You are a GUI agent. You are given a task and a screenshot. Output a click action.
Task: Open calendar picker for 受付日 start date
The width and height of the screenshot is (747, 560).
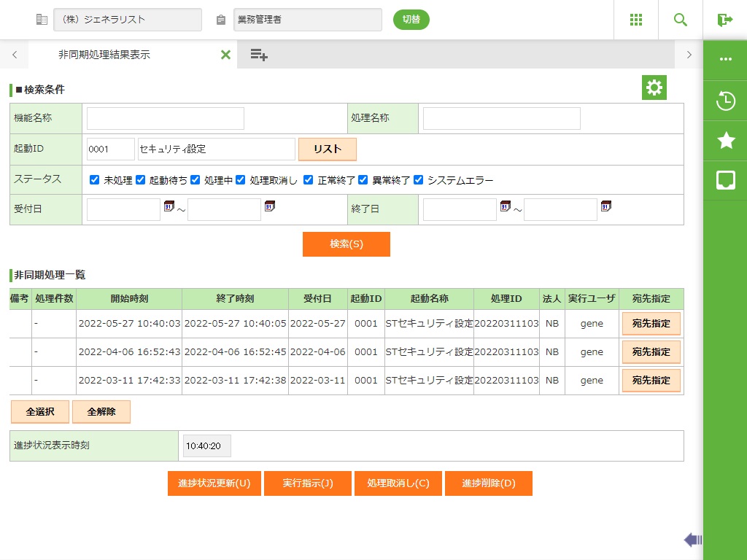pyautogui.click(x=169, y=207)
